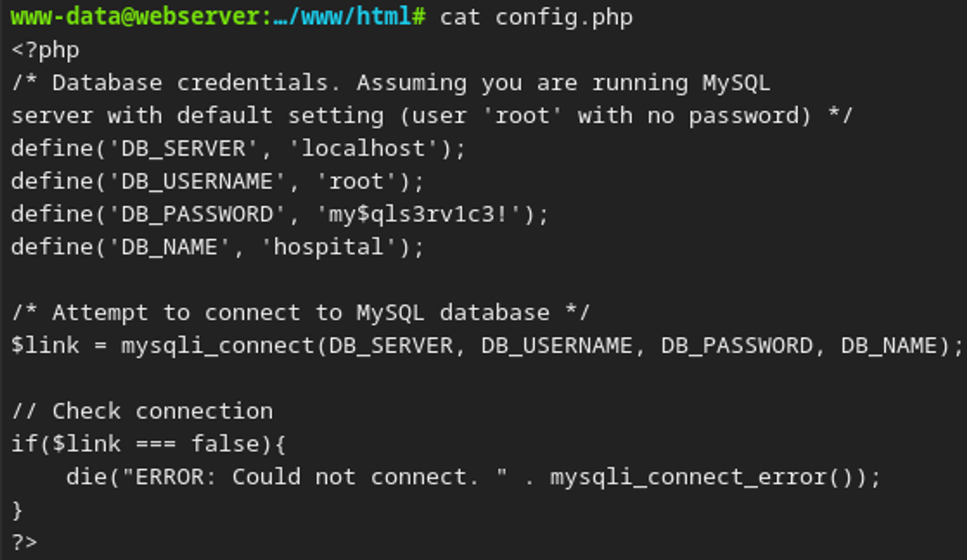Click the mysqli_connect_error() call
Viewport: 967px width, 560px height.
coord(708,477)
